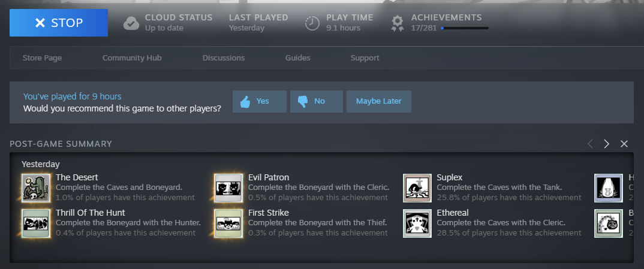This screenshot has width=644, height=269.
Task: Select "Thrill Of The Hunt" title text
Action: tap(91, 213)
